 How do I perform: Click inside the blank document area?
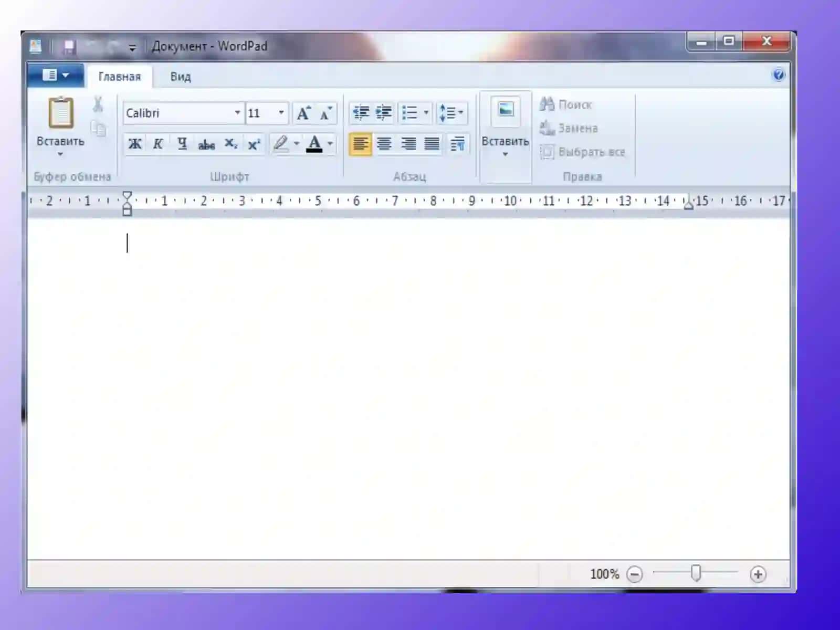click(x=408, y=388)
